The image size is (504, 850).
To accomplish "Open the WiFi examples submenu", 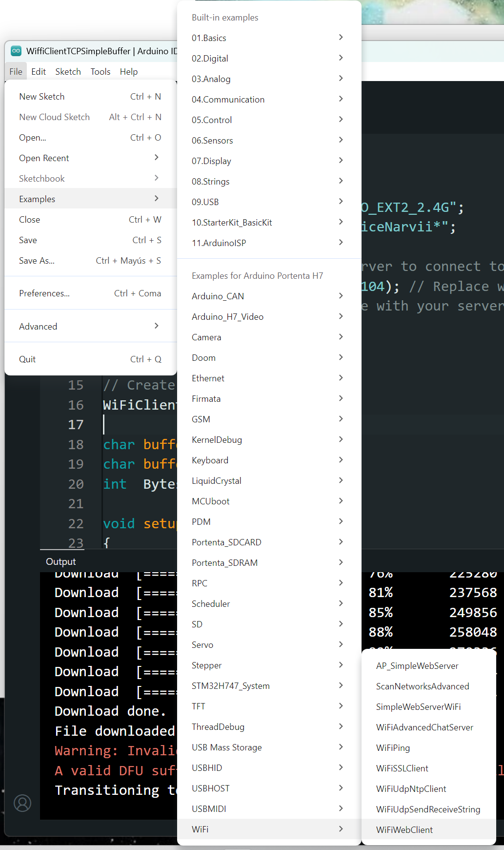I will 269,829.
